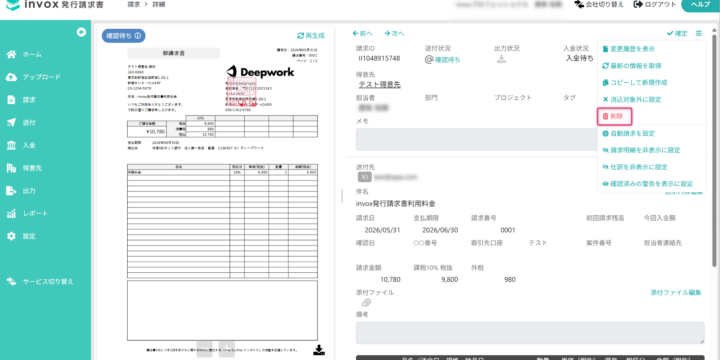This screenshot has width=720, height=360.
Task: Click the IO avatar badge under 送付先
Action: (365, 177)
